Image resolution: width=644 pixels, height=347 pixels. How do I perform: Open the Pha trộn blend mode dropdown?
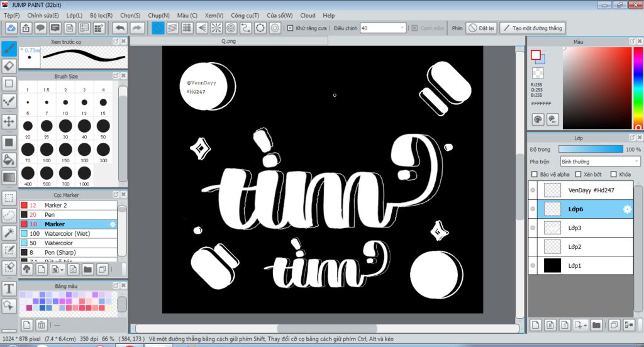click(600, 162)
